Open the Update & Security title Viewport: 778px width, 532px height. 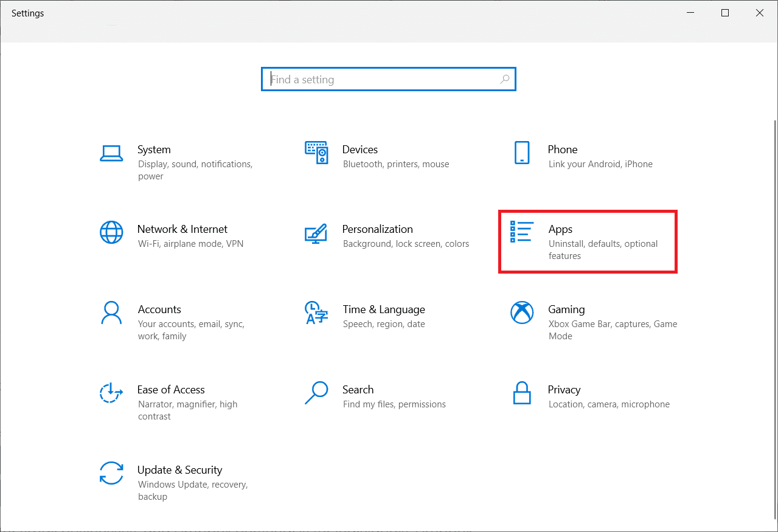180,470
